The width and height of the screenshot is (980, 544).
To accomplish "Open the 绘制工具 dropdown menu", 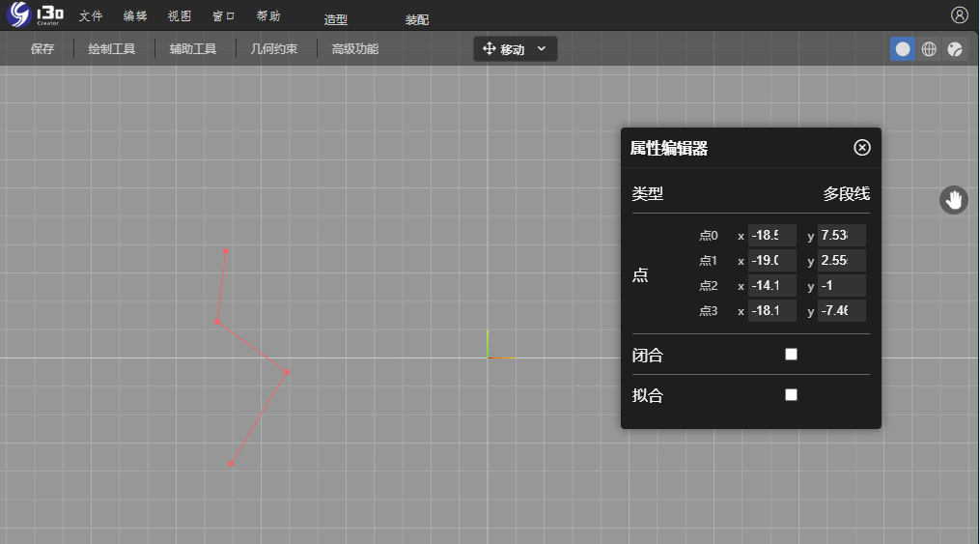I will tap(111, 49).
